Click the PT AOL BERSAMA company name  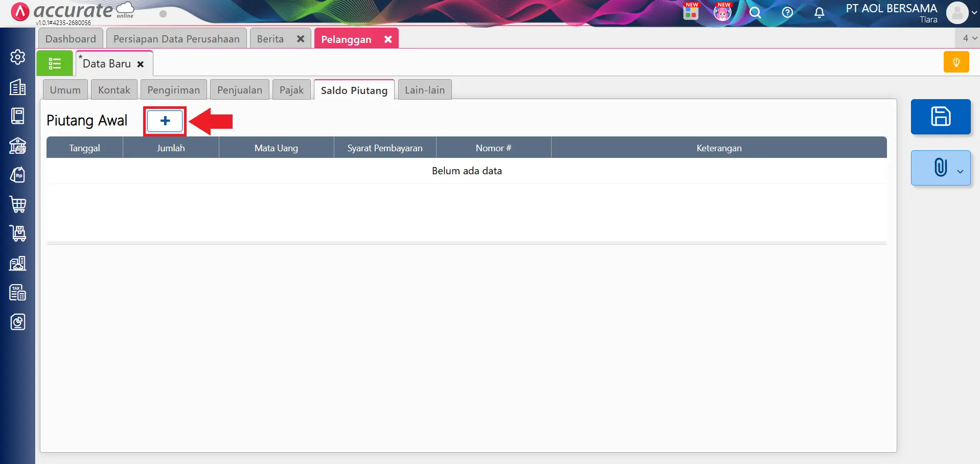[891, 8]
